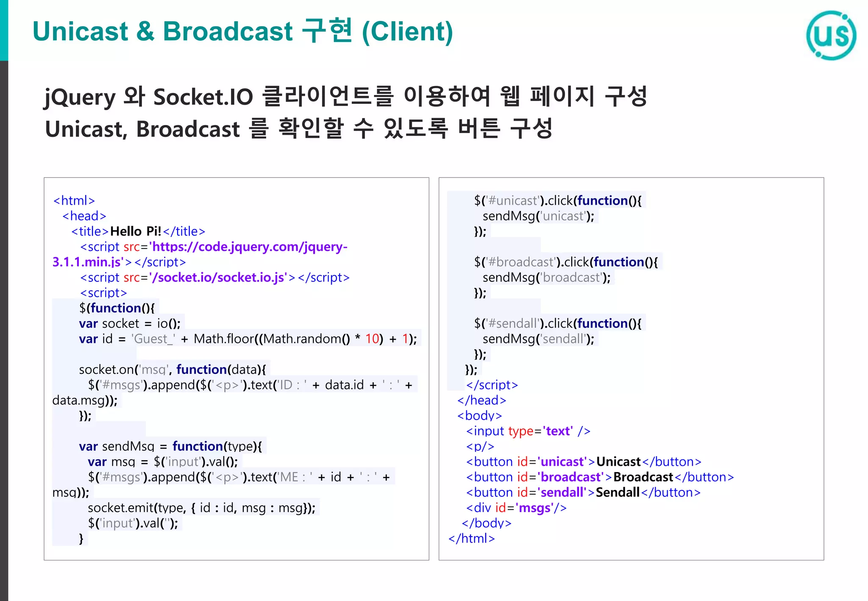The width and height of the screenshot is (868, 601).
Task: Click the 'var id = 'Guest_'' line
Action: (x=248, y=339)
